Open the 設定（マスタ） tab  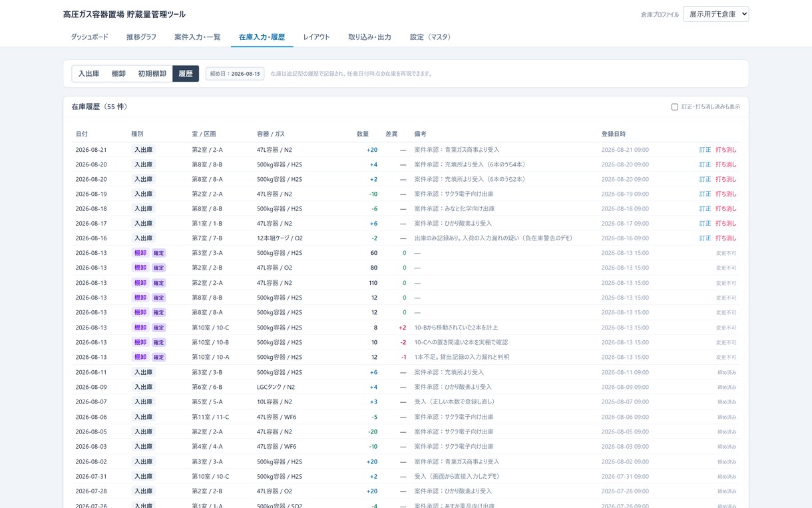[432, 37]
